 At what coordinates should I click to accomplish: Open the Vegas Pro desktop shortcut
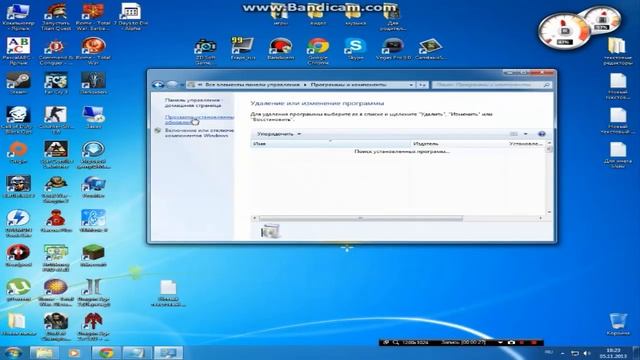click(393, 49)
